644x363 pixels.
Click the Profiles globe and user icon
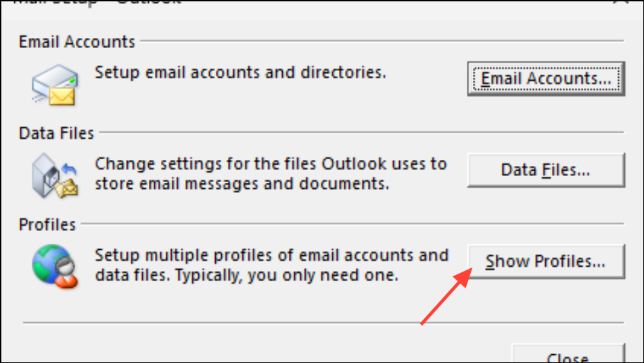55,266
